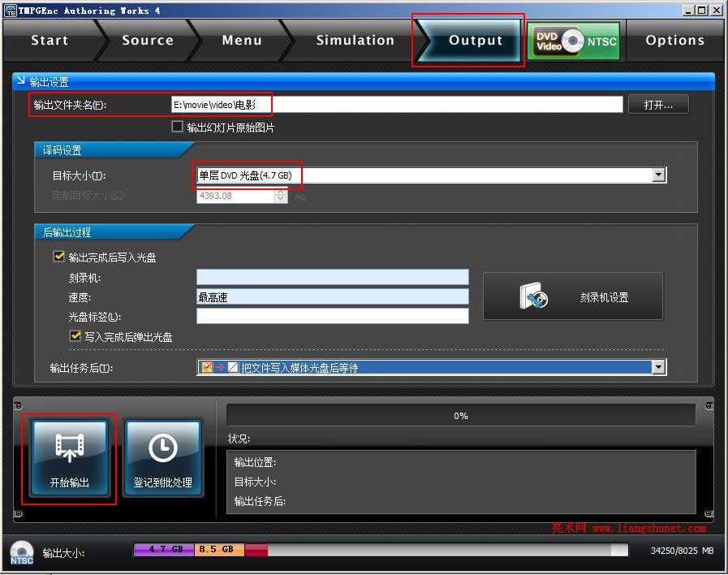Enable 输出幻灯片原始图片 checkbox

pyautogui.click(x=177, y=127)
